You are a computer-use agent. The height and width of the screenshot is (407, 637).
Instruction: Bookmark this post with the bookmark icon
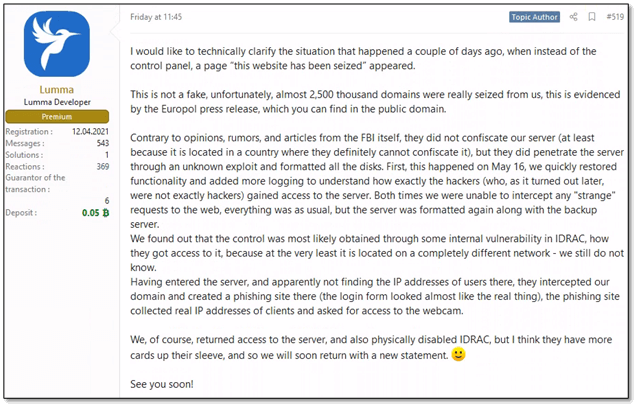point(592,17)
